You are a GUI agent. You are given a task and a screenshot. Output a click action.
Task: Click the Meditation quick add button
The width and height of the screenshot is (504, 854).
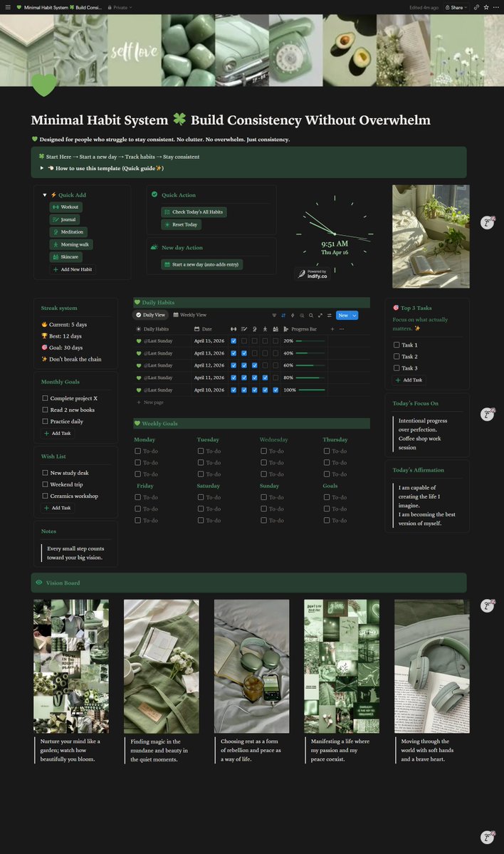[x=68, y=232]
